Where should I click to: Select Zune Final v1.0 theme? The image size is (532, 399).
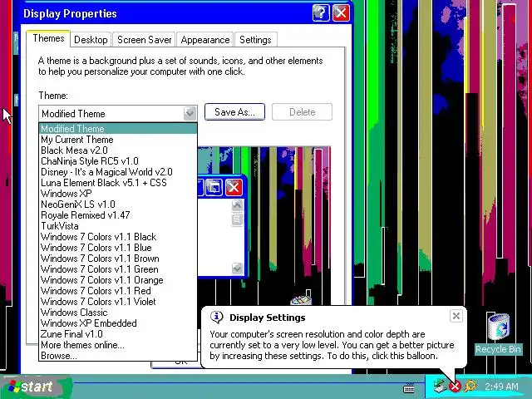(x=118, y=334)
